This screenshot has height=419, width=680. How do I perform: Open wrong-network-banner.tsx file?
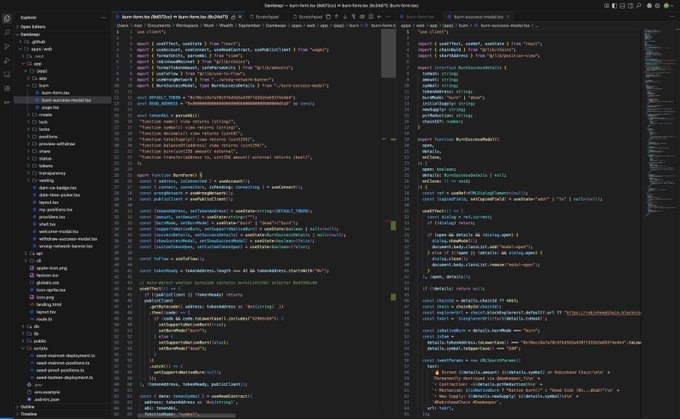click(65, 246)
